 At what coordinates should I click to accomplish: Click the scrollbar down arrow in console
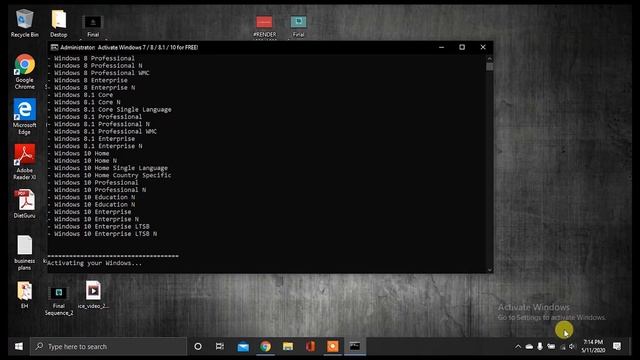coord(489,269)
